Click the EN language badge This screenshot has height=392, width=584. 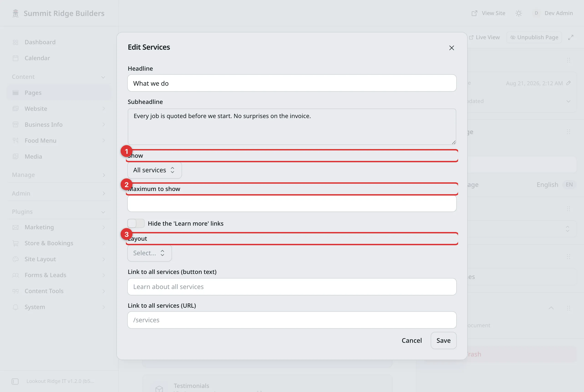(x=569, y=185)
